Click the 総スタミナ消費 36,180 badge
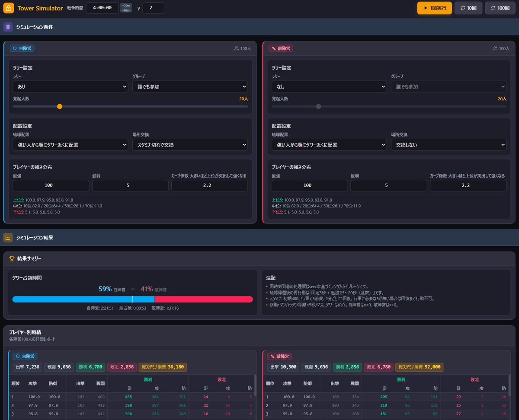Screen dimensions: 519x420 coord(163,367)
